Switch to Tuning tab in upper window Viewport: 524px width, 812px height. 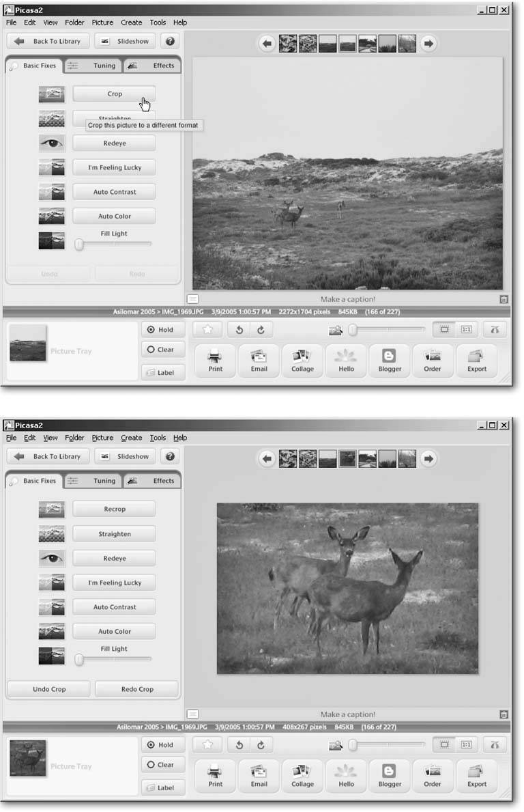pos(93,66)
